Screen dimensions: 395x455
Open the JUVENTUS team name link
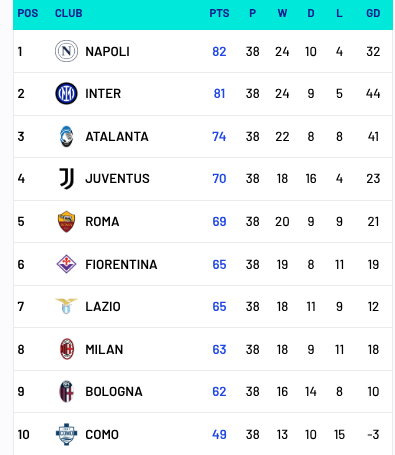click(117, 179)
